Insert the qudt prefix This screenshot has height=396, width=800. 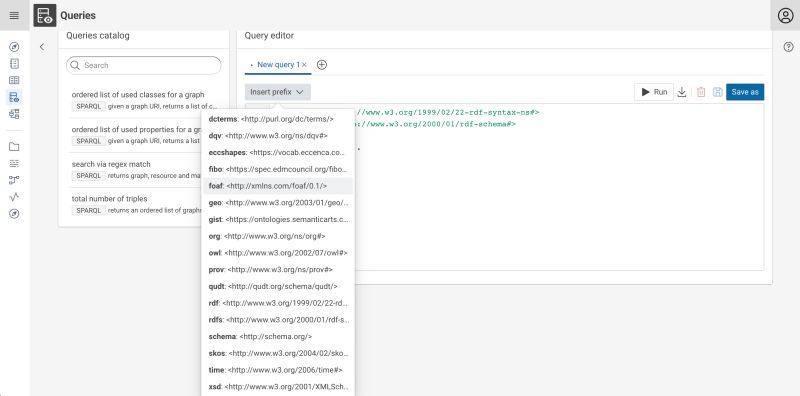tap(278, 286)
